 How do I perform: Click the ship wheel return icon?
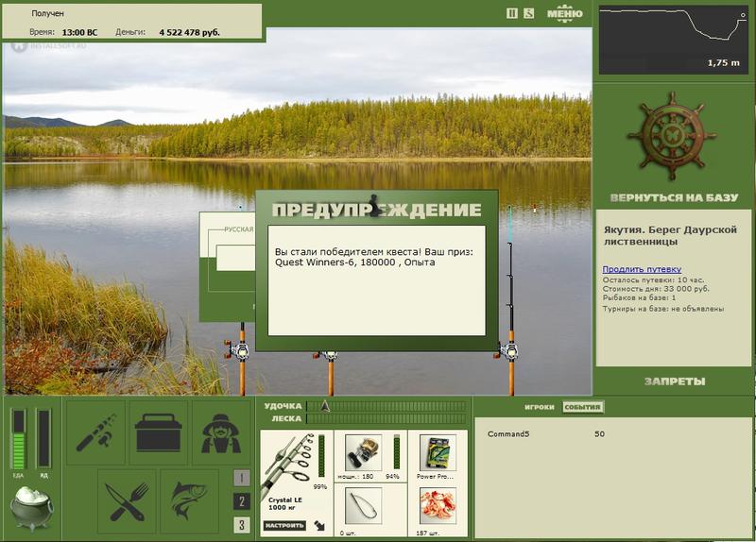pos(674,138)
